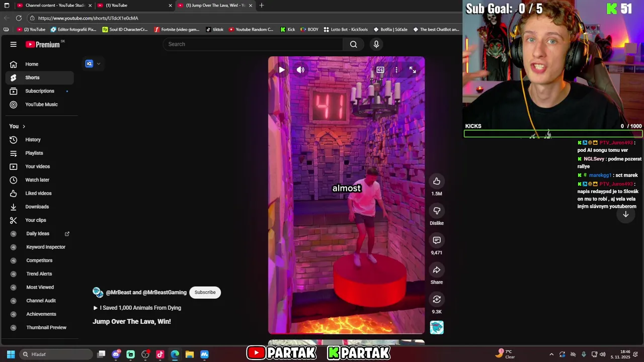
Task: Open the Fortnite (video gam... bookmark
Action: tap(177, 30)
